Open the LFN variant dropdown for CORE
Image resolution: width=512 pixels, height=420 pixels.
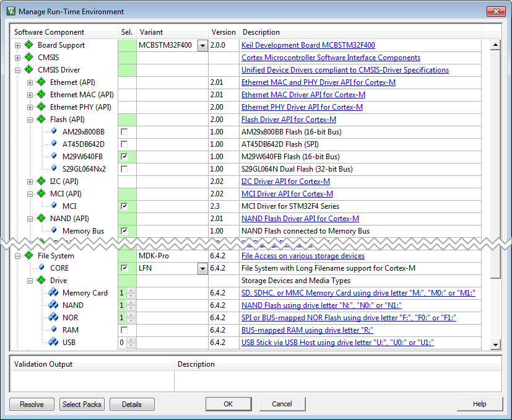tap(202, 268)
